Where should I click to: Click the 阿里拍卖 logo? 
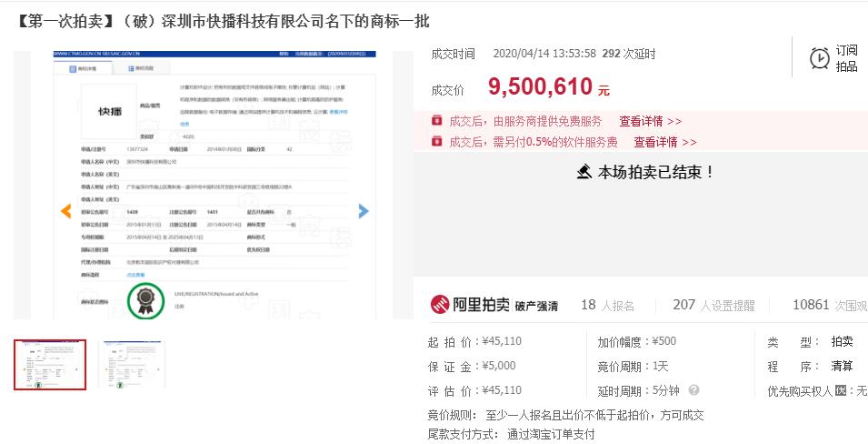pos(469,304)
